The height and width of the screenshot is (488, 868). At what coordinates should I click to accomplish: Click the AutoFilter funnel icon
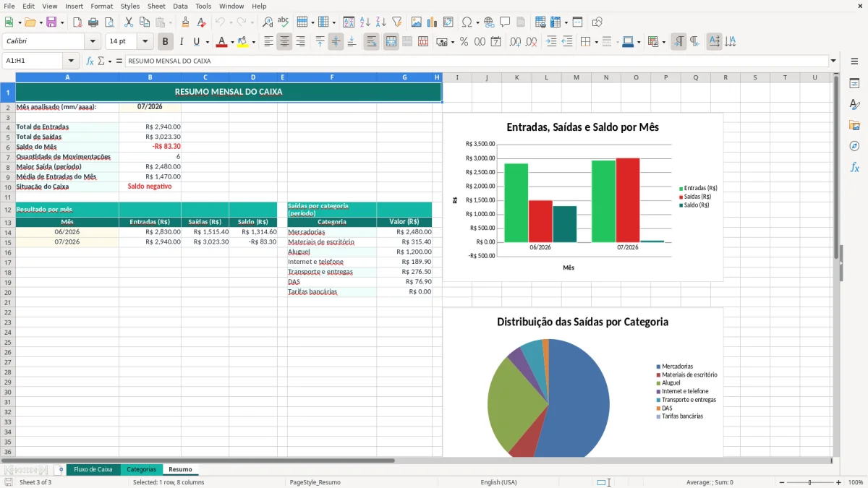click(397, 22)
